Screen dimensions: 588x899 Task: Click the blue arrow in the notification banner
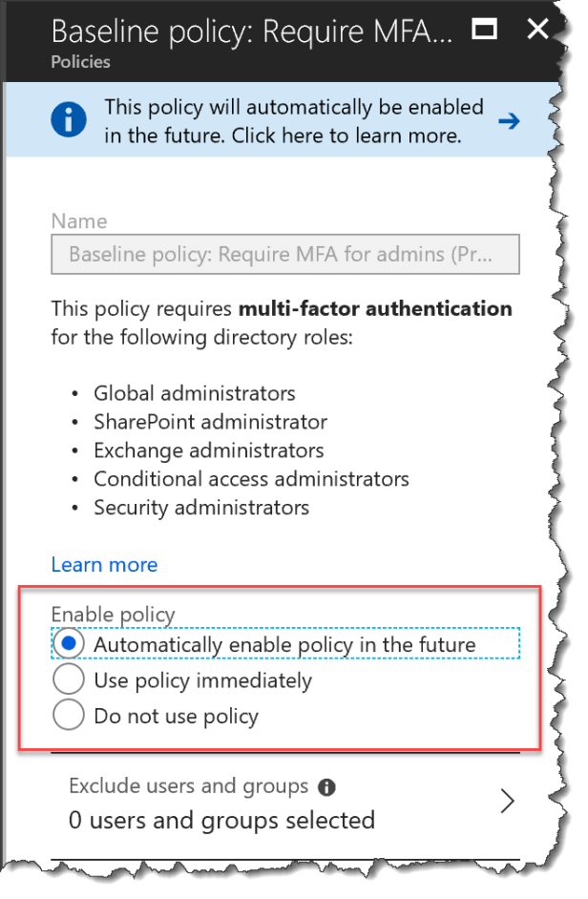pos(510,120)
